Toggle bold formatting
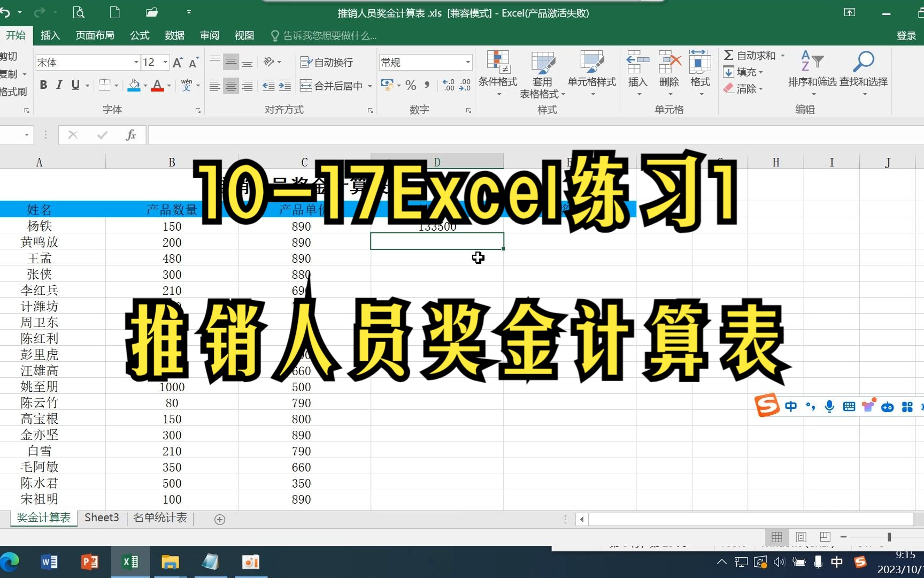 click(43, 85)
